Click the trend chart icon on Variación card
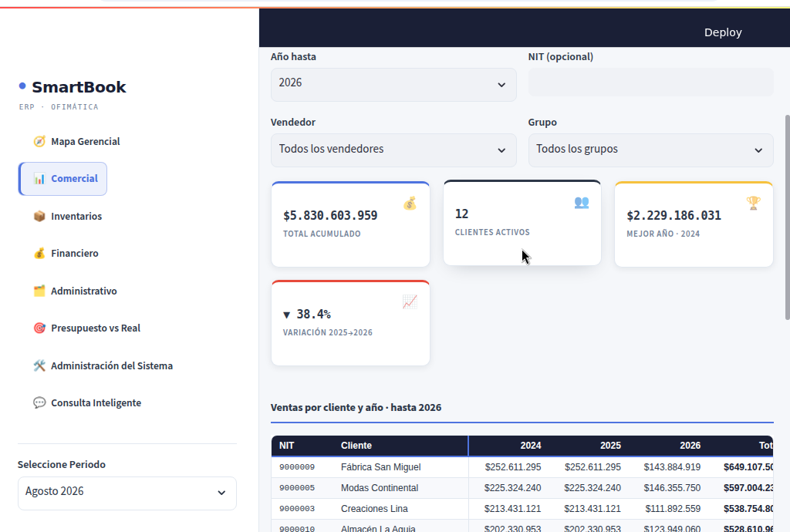This screenshot has height=532, width=790. click(410, 302)
